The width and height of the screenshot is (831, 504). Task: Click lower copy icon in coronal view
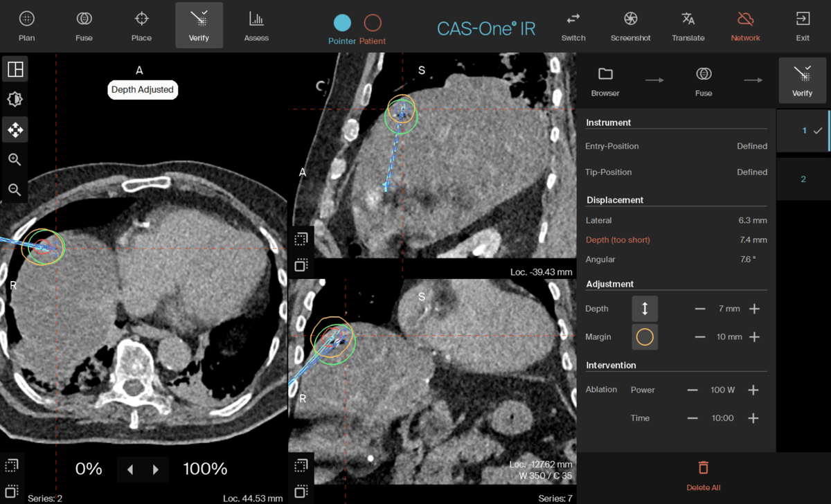point(301,492)
